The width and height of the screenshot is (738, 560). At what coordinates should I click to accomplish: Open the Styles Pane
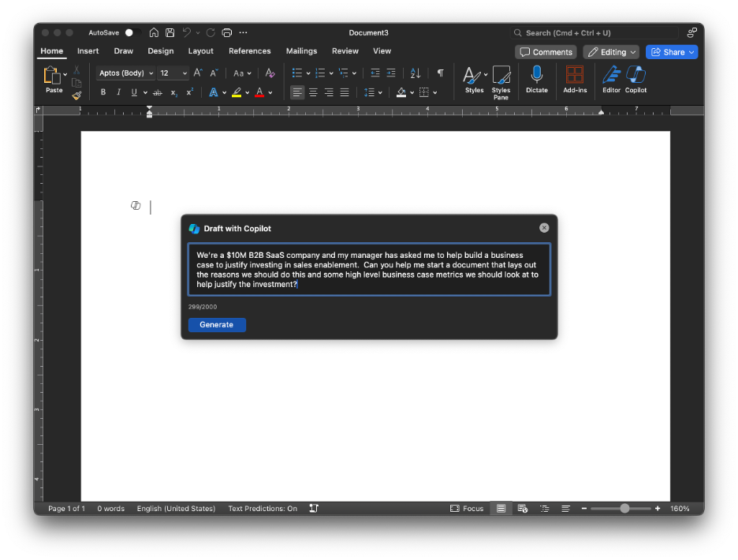tap(501, 82)
